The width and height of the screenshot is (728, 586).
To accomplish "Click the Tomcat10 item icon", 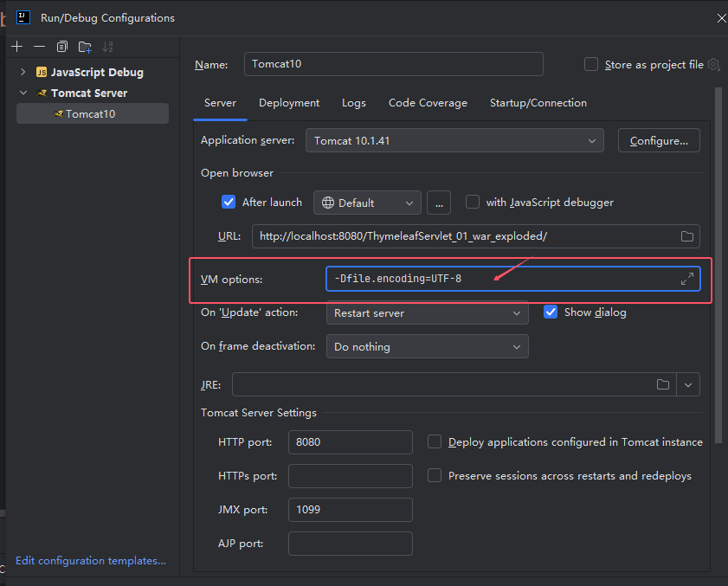I will coord(59,113).
